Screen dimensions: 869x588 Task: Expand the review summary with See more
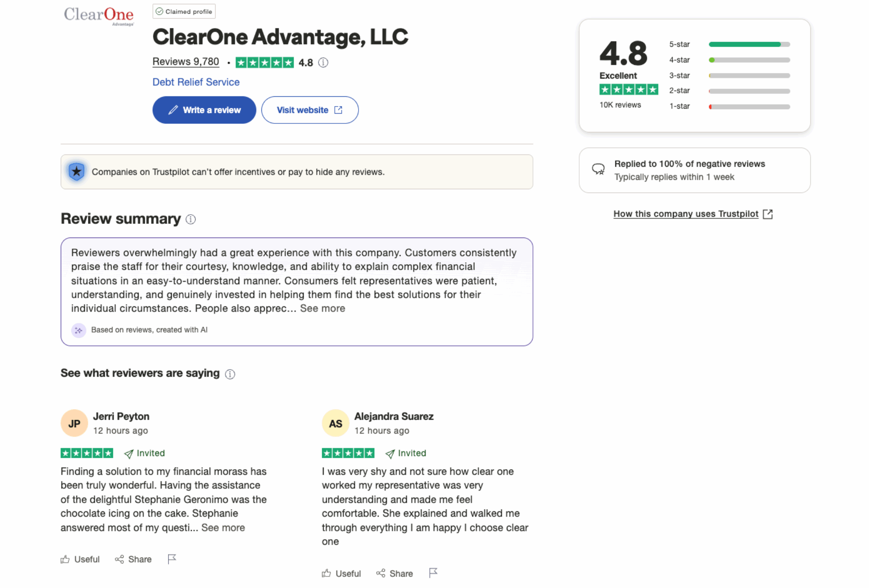[x=322, y=308]
